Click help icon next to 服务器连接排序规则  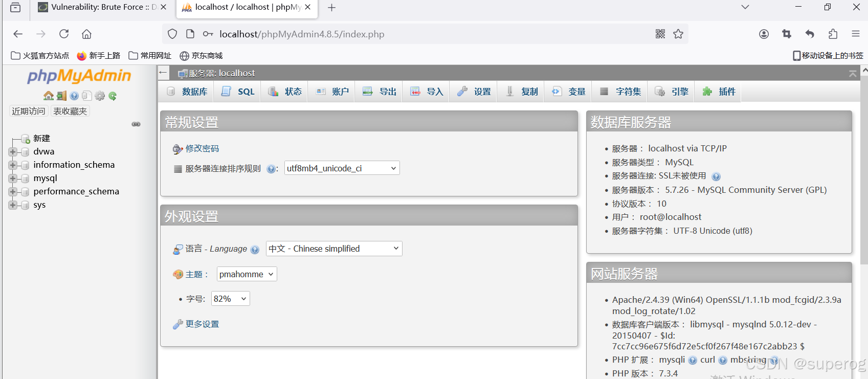(x=271, y=169)
